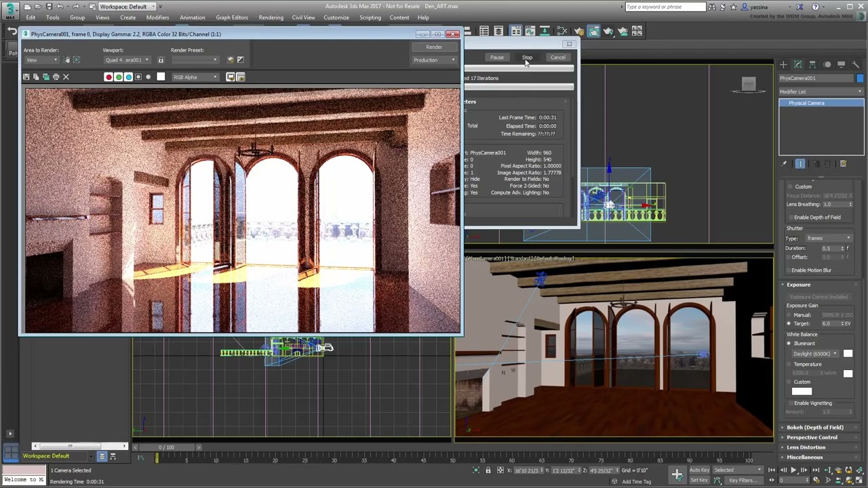Viewport: 868px width, 488px height.
Task: Open Graph Editors menu
Action: [232, 18]
